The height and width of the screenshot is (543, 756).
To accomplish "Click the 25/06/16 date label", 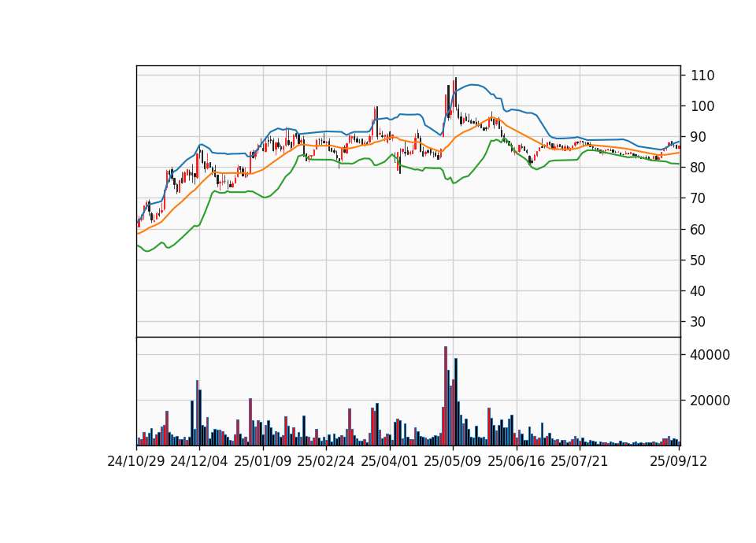I will [517, 461].
